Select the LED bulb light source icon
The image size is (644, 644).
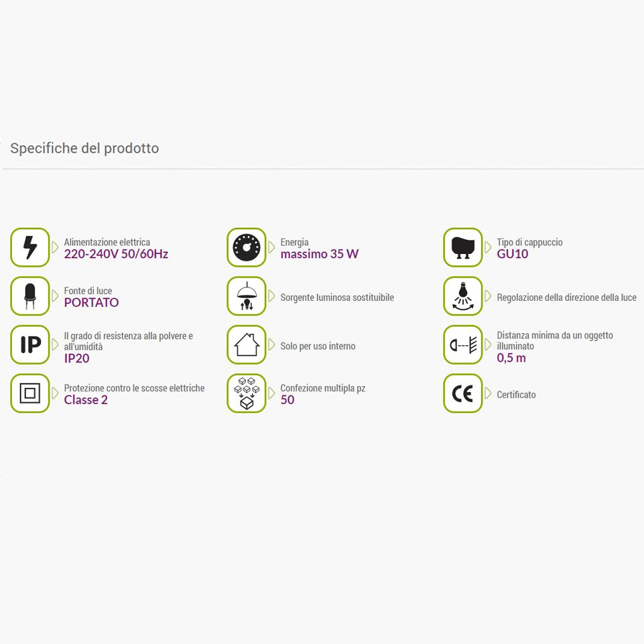point(30,296)
